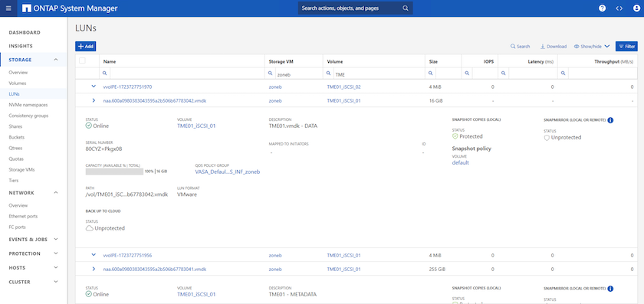Collapse the STORAGE sidebar section
644x304 pixels.
point(56,60)
